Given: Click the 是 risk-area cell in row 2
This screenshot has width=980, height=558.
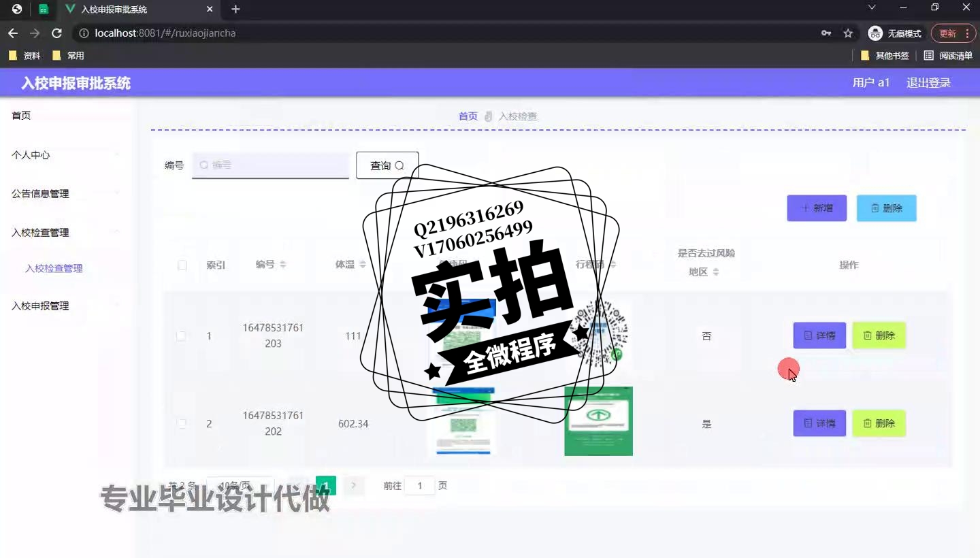Looking at the screenshot, I should coord(706,424).
